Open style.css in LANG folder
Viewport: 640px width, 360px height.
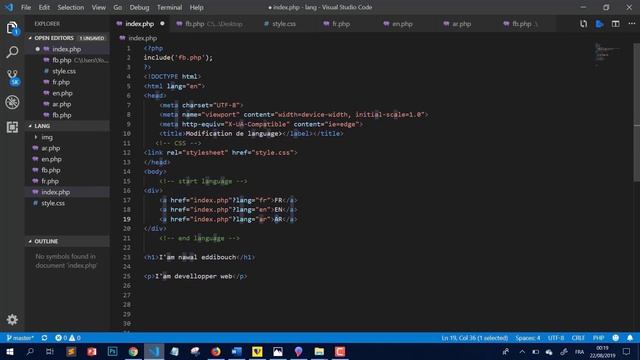[x=53, y=203]
